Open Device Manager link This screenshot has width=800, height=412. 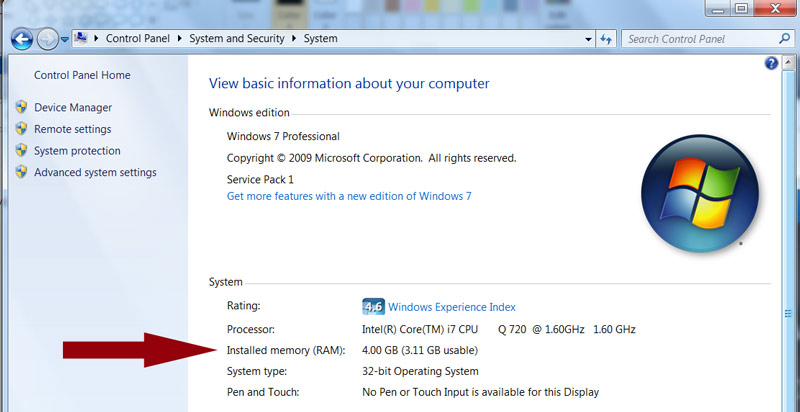[x=73, y=108]
